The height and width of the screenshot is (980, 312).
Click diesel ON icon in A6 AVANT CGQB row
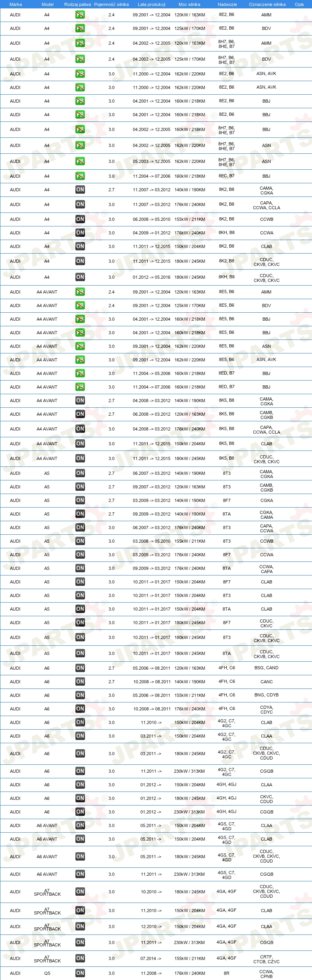click(x=80, y=874)
